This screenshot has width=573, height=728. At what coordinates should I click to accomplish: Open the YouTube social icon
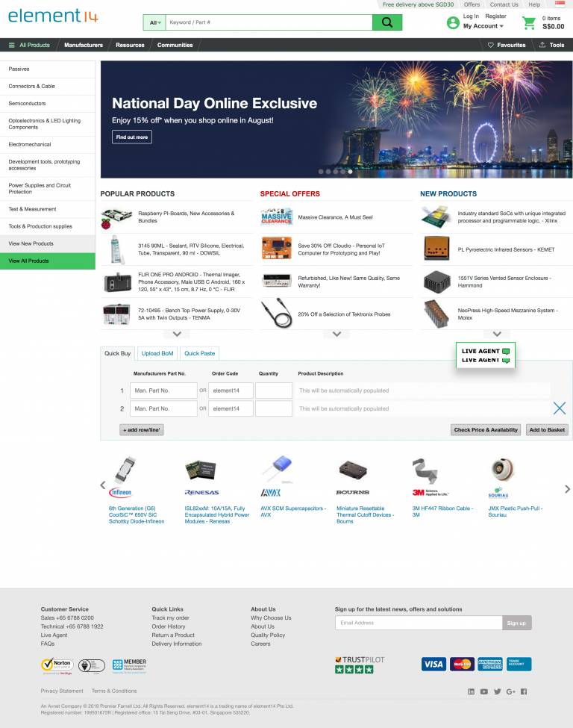[484, 691]
